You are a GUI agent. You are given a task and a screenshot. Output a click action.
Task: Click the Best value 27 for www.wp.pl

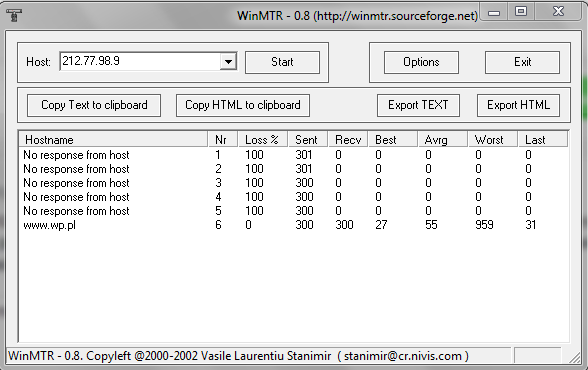[381, 225]
